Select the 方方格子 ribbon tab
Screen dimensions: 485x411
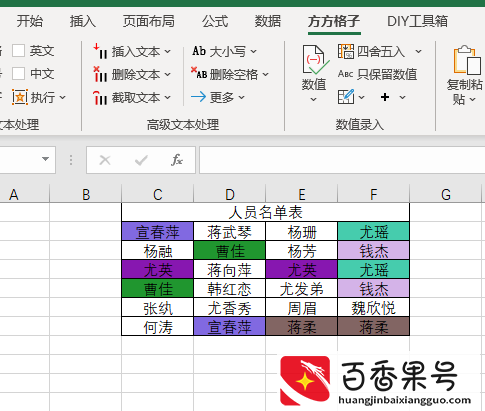334,21
